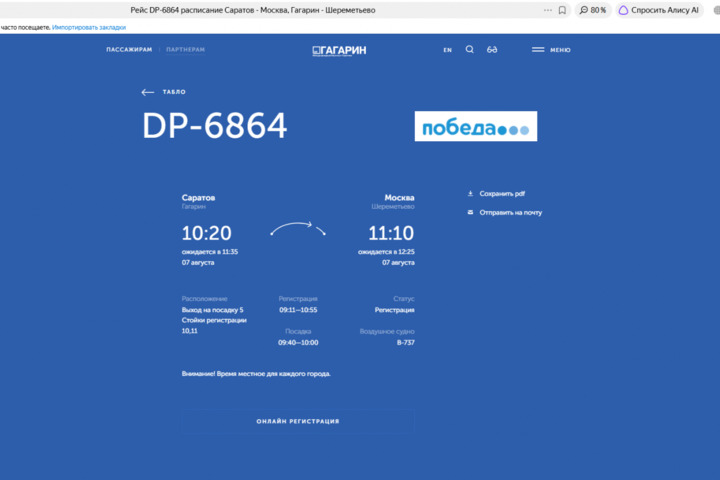Click the download icon beside Сохранить pdf
Viewport: 720px width, 480px height.
coord(470,193)
